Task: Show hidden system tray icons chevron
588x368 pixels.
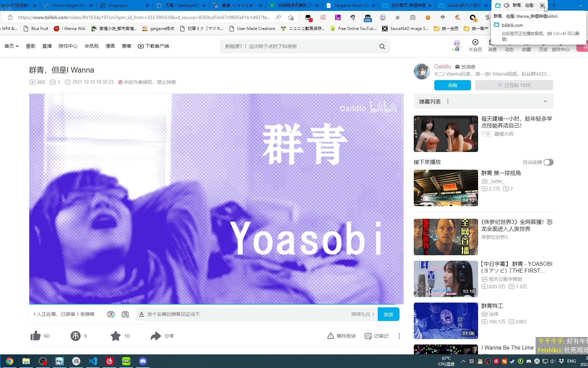Action: 463,361
